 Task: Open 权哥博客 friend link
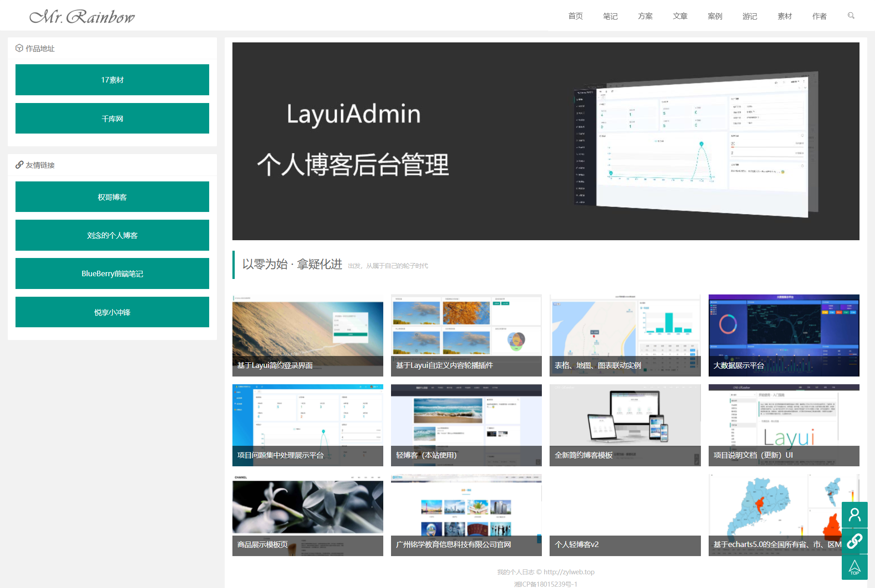click(x=112, y=196)
